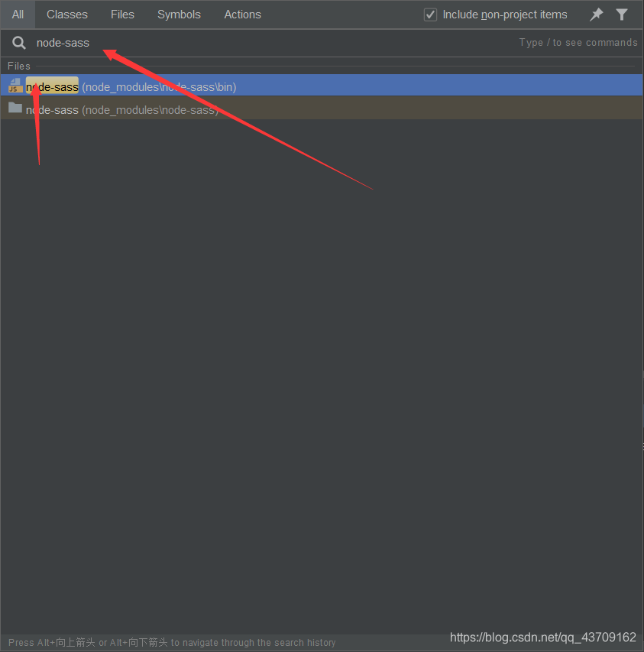This screenshot has height=652, width=644.
Task: Switch to the Files tab
Action: 122,15
